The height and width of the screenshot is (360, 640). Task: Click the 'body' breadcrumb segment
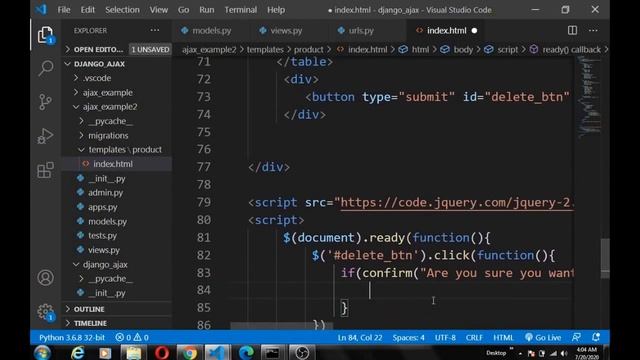click(x=463, y=50)
